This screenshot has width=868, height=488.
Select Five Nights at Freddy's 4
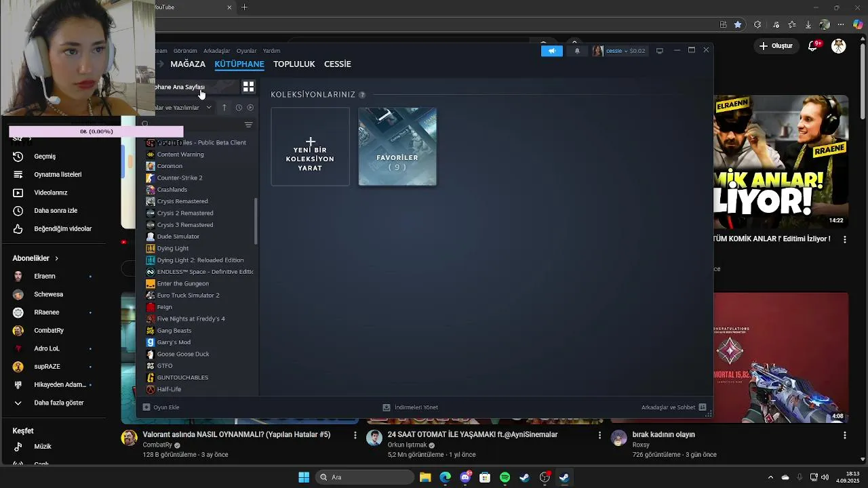coord(191,319)
